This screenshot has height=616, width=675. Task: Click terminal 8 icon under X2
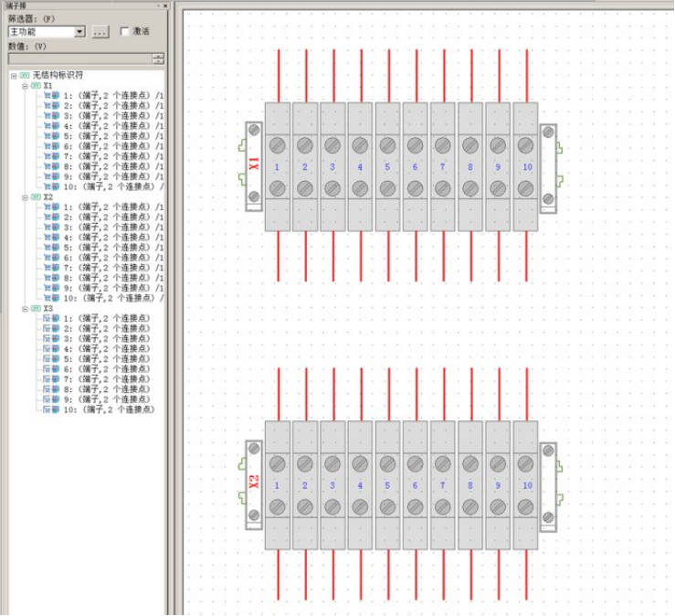[x=52, y=278]
